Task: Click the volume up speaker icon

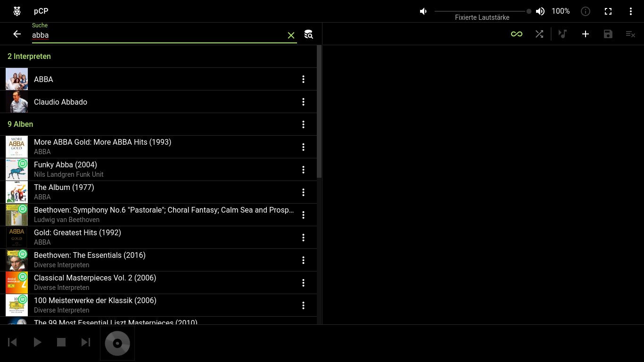Action: [x=540, y=11]
